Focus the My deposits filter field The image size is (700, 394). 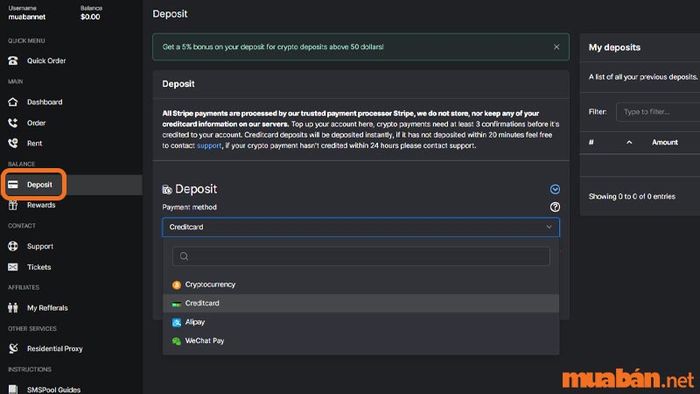click(658, 112)
